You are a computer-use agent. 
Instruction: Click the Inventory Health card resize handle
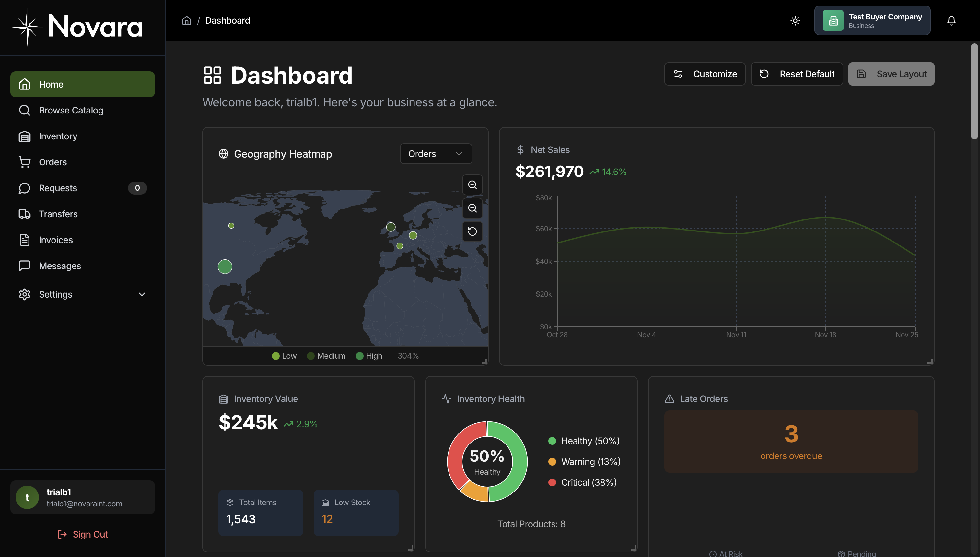point(633,548)
